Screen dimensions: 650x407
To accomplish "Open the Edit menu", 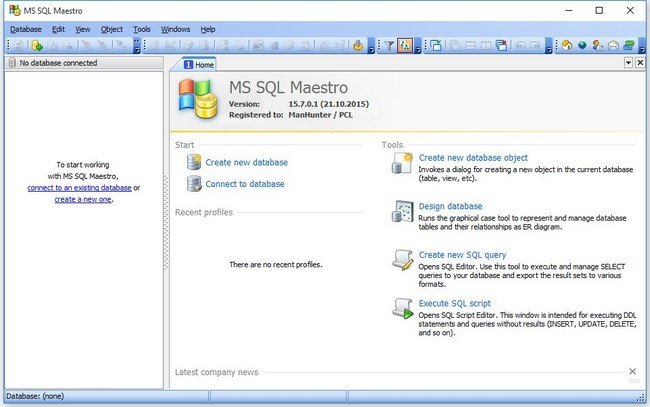I will (58, 29).
